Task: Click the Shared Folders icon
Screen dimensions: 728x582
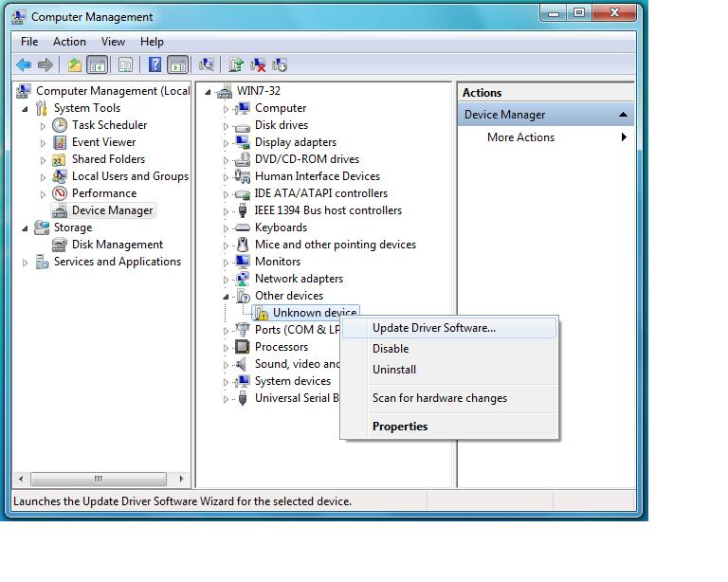Action: (x=59, y=159)
